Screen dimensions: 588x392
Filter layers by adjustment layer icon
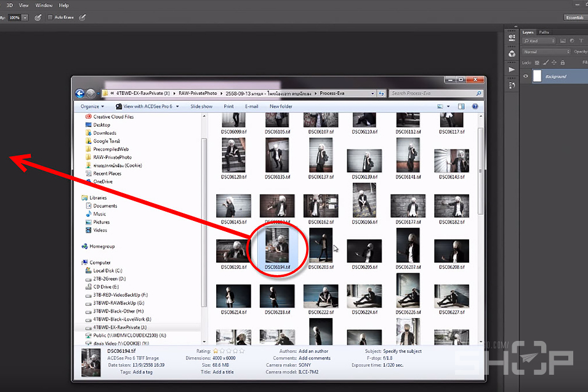pos(572,41)
